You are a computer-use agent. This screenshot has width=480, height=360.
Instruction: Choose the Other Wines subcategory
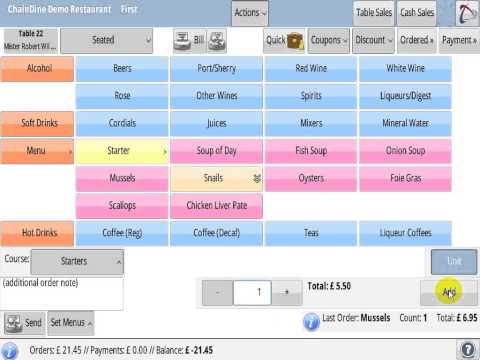[x=217, y=96]
